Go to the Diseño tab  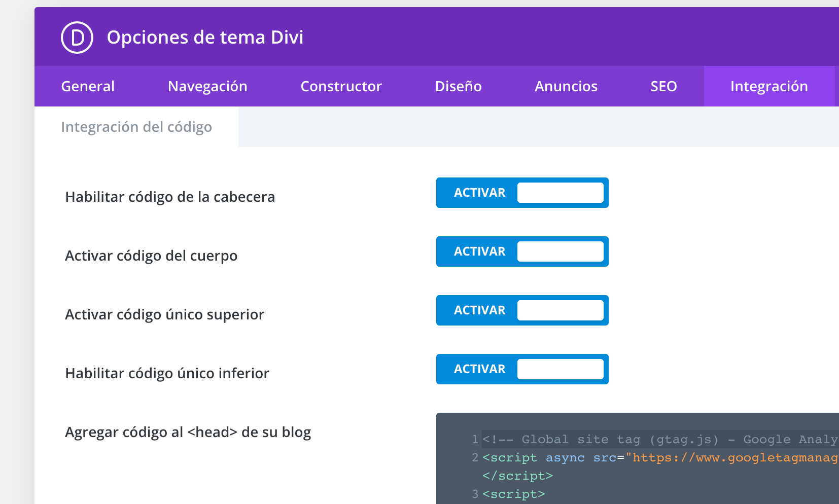click(x=458, y=86)
